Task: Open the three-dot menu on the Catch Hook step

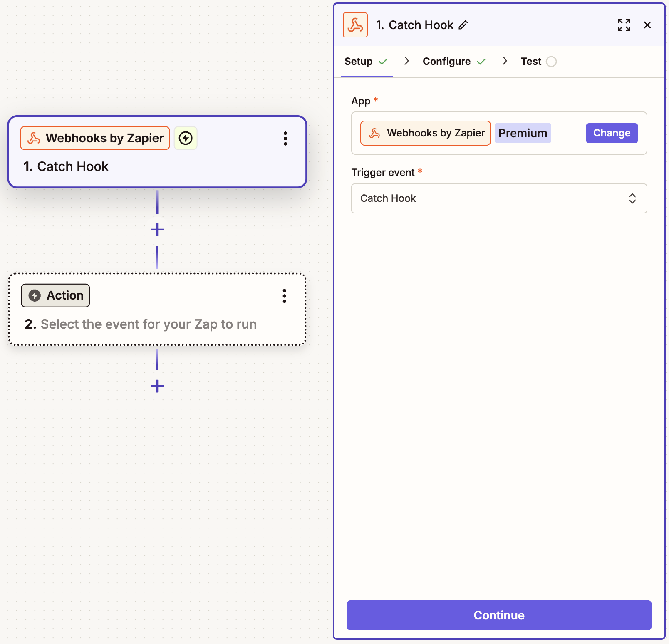Action: click(x=285, y=139)
